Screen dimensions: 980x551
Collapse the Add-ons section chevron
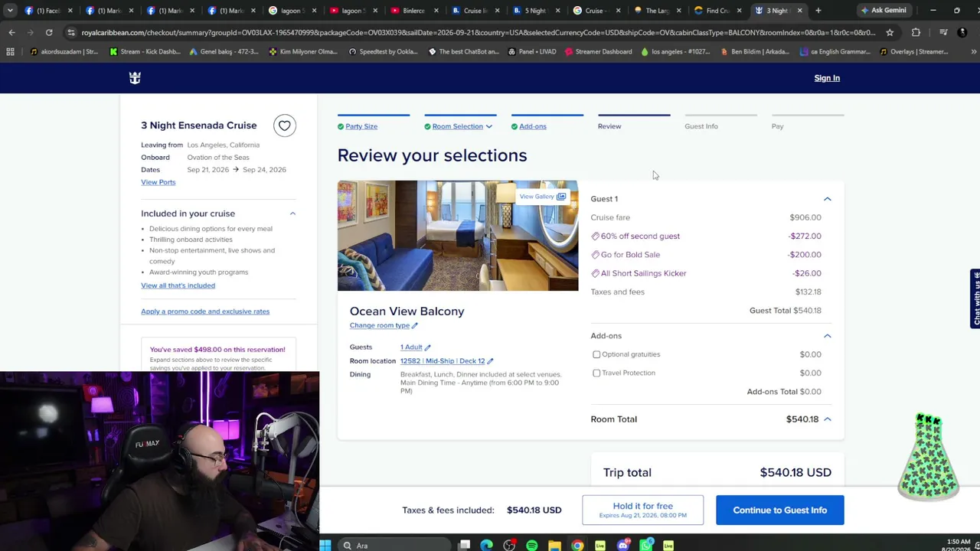[827, 336]
